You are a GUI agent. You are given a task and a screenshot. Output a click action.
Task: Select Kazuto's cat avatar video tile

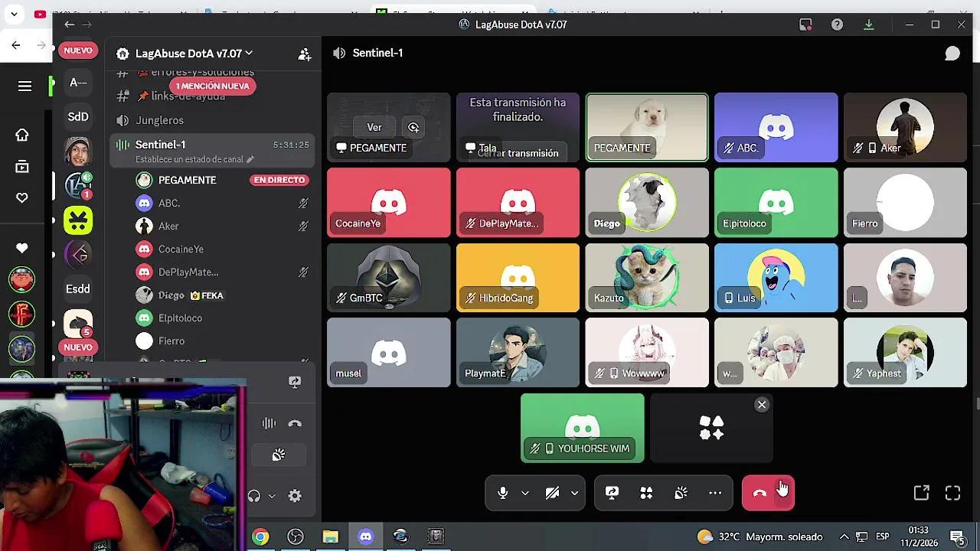(647, 277)
